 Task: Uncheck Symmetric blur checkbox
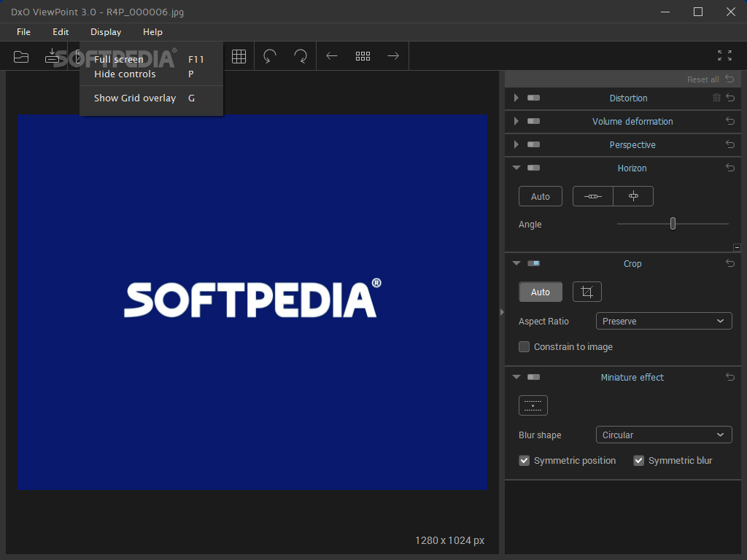(638, 461)
